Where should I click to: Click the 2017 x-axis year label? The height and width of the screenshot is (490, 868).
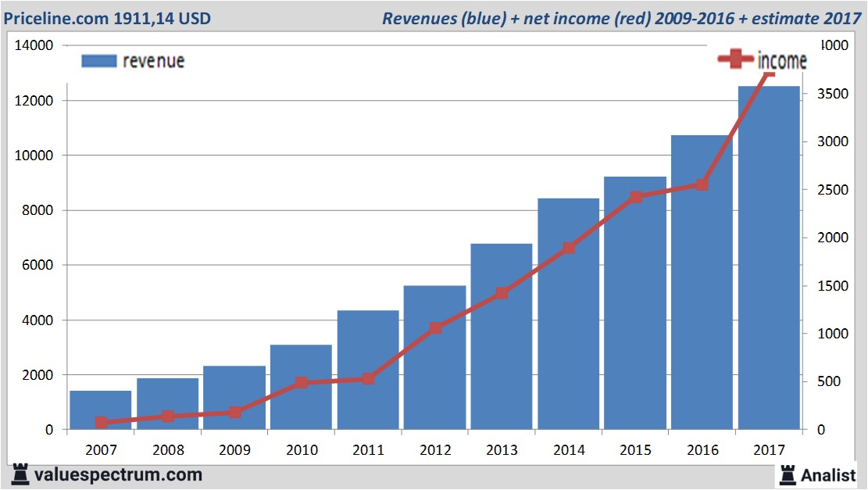[x=769, y=449]
